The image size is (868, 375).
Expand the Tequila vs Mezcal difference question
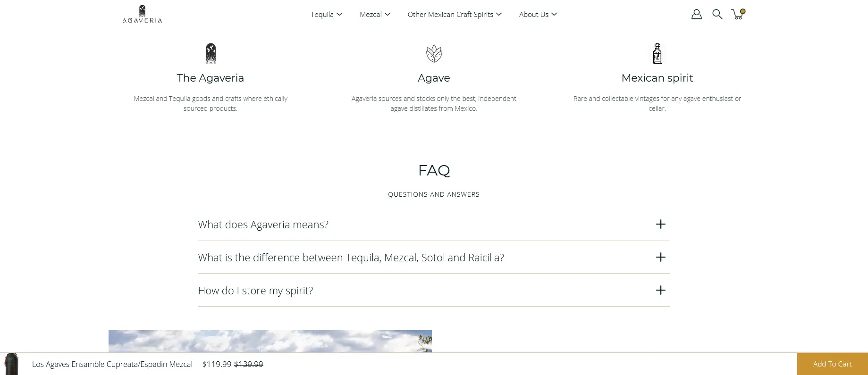(351, 258)
